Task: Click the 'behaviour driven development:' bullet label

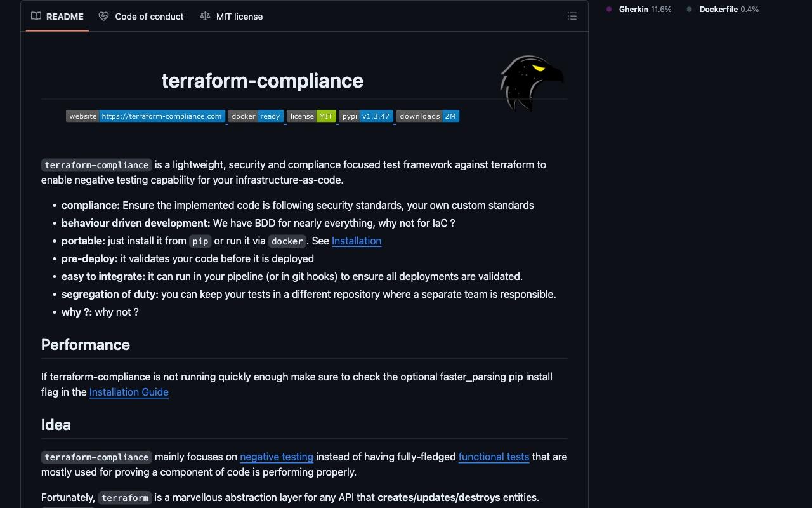Action: (136, 223)
